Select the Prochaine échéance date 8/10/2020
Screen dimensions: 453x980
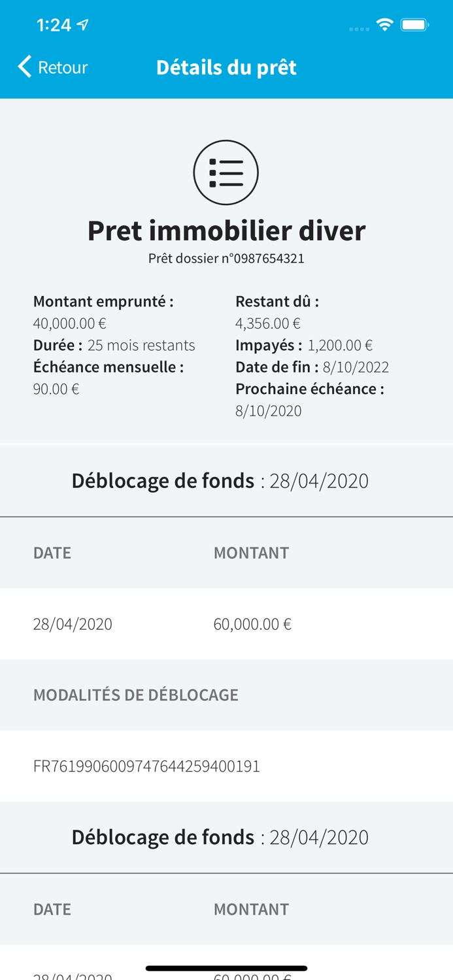pyautogui.click(x=269, y=410)
